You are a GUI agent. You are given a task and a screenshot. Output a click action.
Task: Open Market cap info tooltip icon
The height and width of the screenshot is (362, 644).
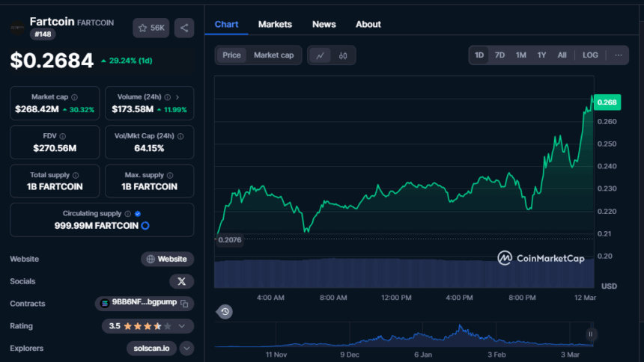(x=74, y=97)
